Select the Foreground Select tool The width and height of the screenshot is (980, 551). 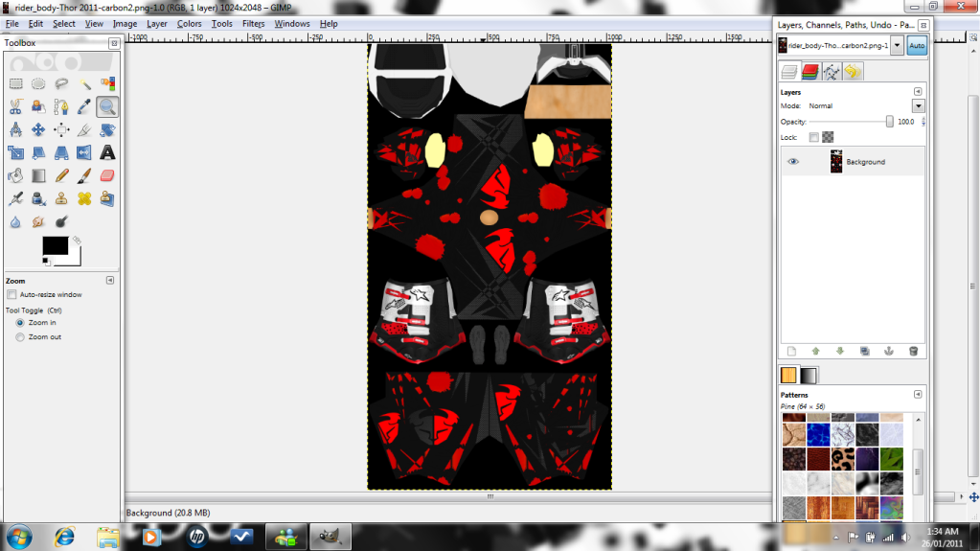coord(38,107)
